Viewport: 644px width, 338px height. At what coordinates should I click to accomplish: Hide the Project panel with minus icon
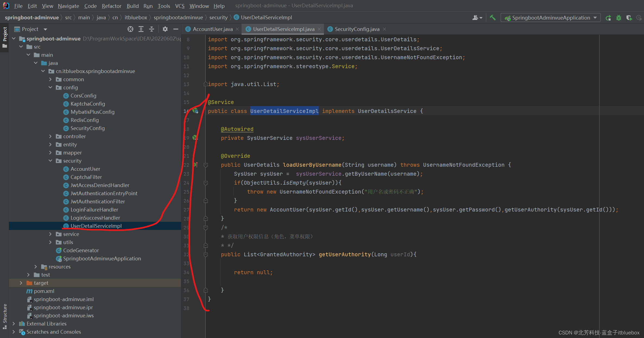click(x=176, y=29)
